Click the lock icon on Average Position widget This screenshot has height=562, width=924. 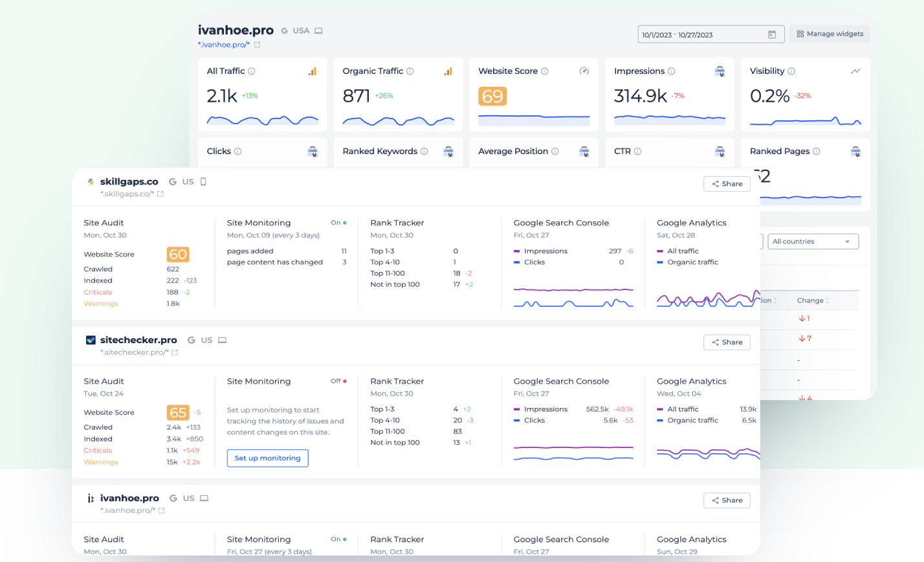(x=584, y=152)
